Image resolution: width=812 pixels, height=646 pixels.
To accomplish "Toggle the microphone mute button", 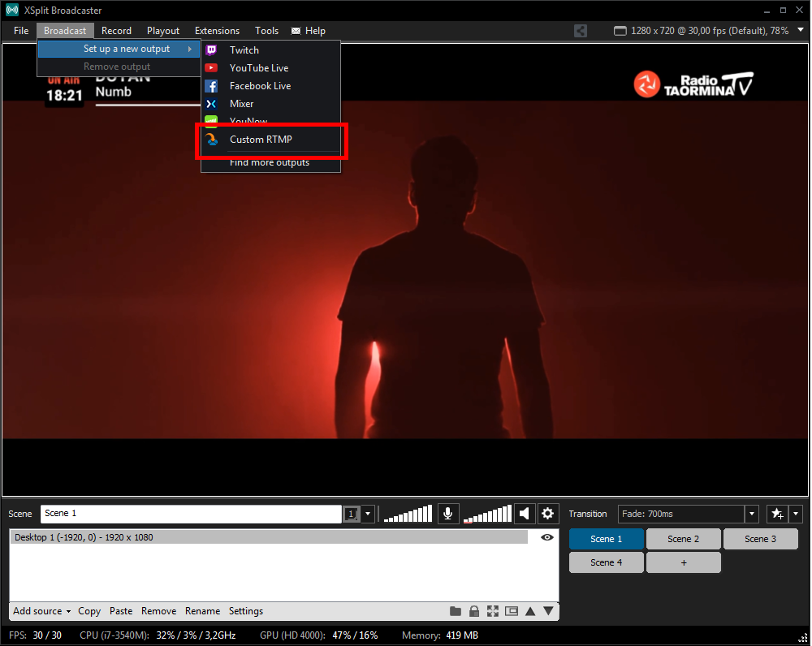I will pos(448,514).
